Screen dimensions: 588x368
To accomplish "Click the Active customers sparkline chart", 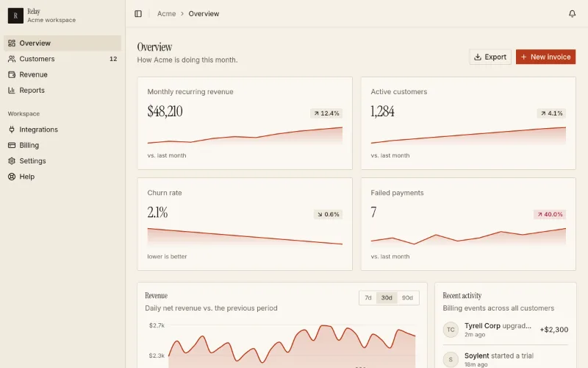I will click(x=468, y=135).
